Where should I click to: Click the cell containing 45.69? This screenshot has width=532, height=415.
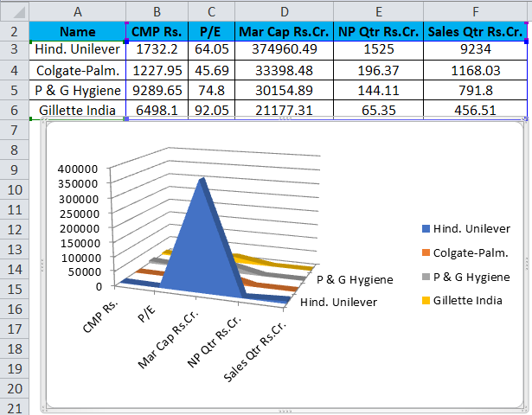point(211,70)
